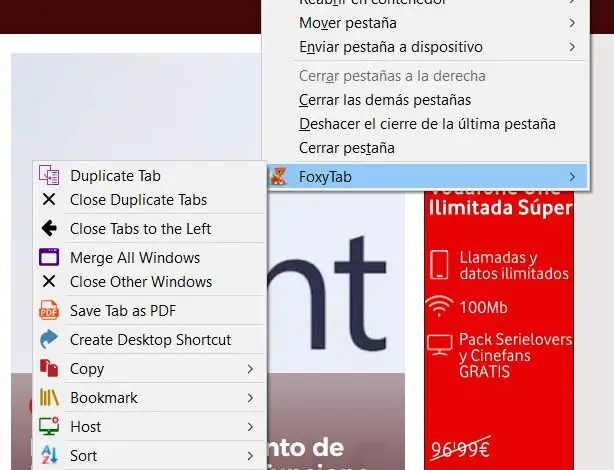
Task: Open the Enviar pestaña a dispositivo arrow
Action: click(572, 47)
